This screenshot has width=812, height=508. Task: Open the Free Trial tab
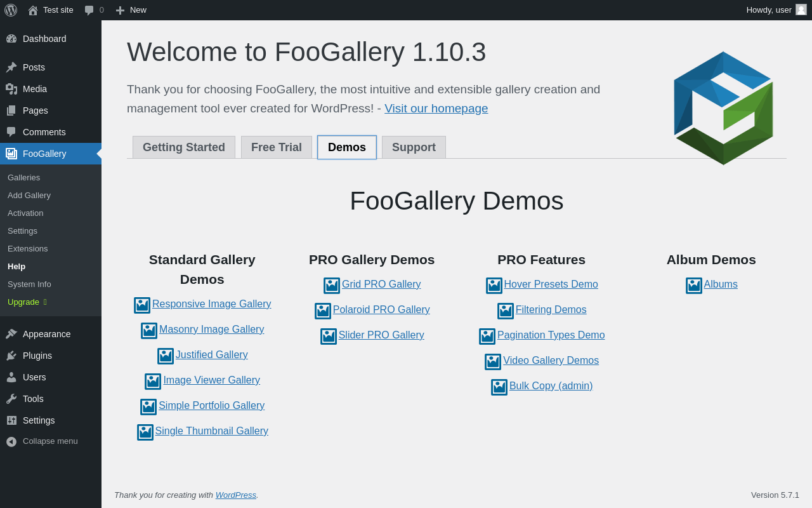click(277, 147)
